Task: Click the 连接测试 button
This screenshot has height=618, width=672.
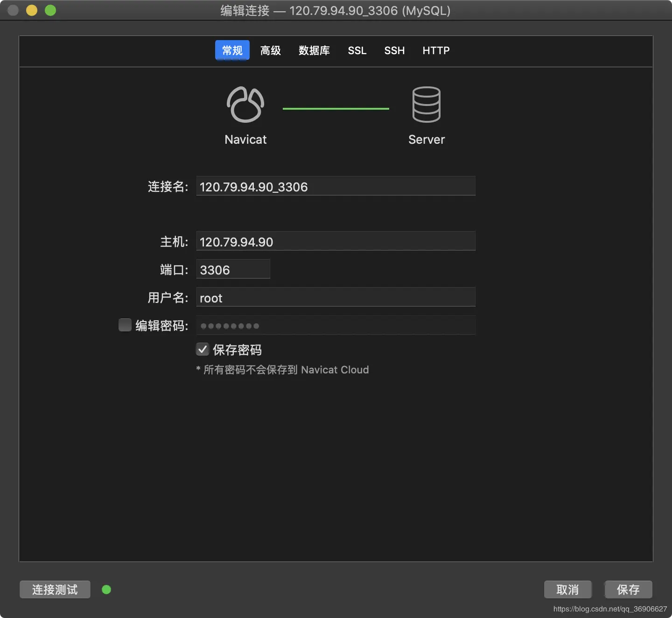Action: [55, 590]
